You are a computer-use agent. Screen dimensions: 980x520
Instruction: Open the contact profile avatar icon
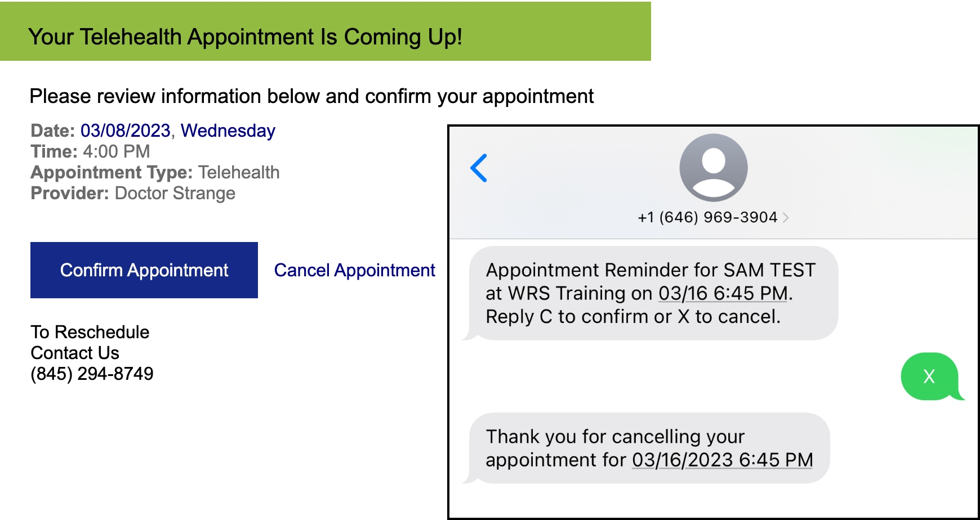[713, 167]
